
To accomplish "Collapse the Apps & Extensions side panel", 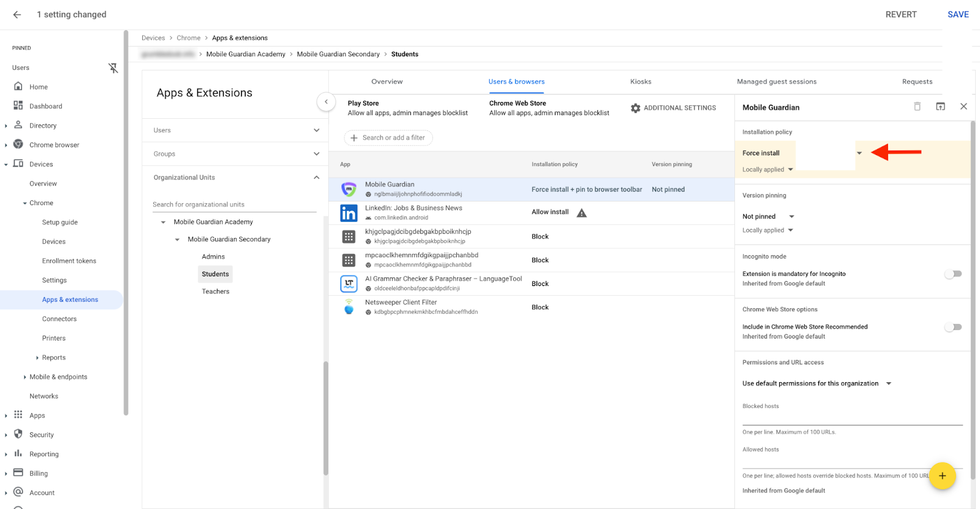I will [x=326, y=102].
